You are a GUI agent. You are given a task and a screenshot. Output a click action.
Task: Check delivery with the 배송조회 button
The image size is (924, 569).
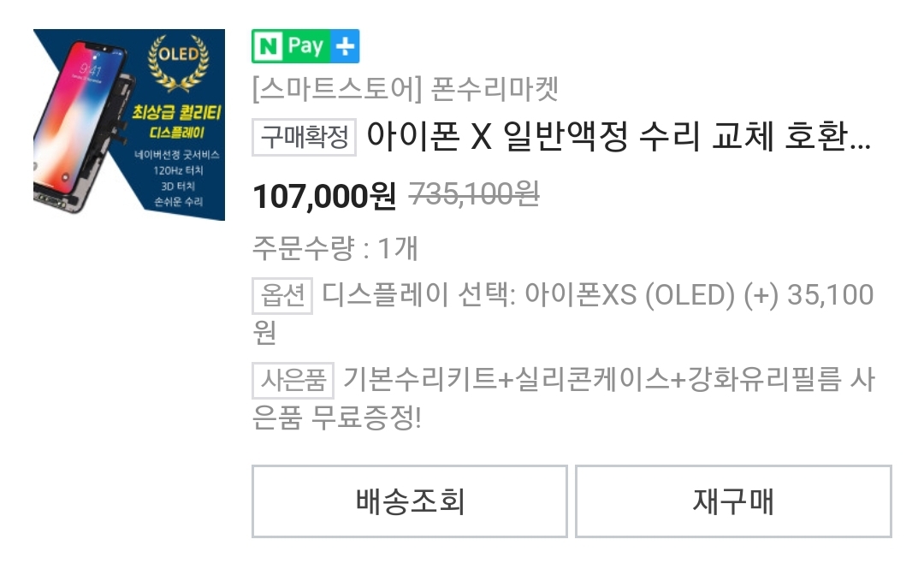point(410,501)
